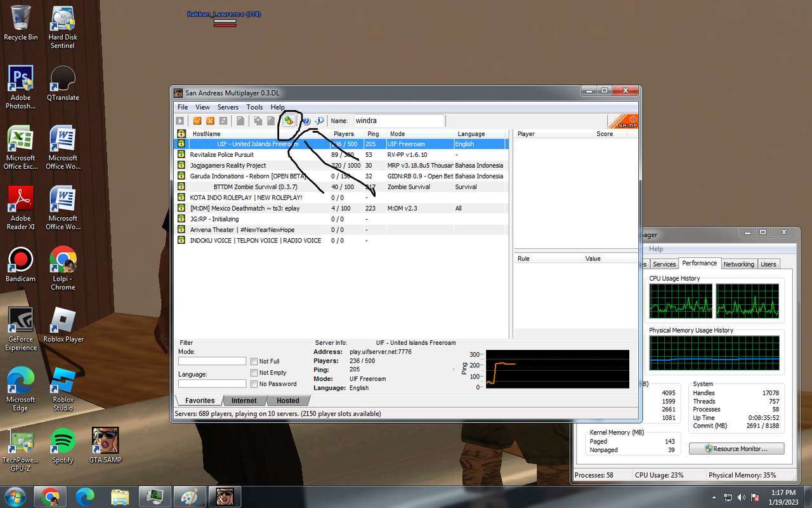This screenshot has width=812, height=508.
Task: Enable the No Password filter checkbox
Action: pos(254,384)
